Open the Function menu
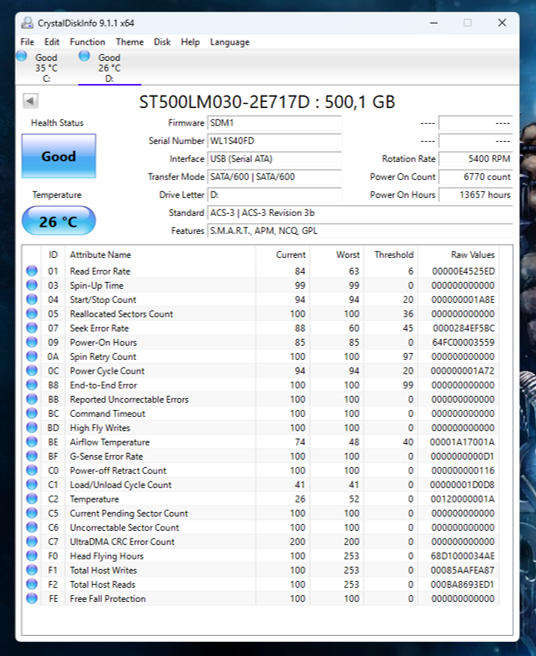Viewport: 536px width, 656px height. coord(87,42)
